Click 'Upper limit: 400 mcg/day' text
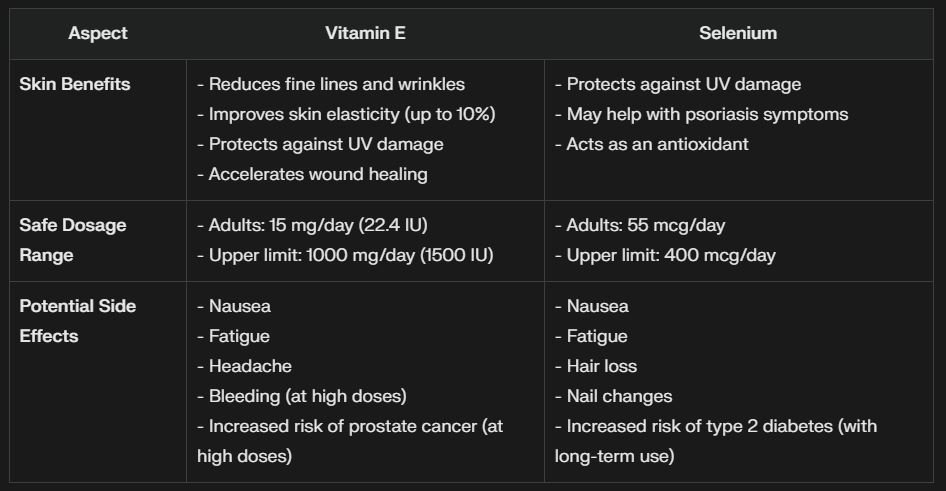The height and width of the screenshot is (491, 946). [665, 255]
